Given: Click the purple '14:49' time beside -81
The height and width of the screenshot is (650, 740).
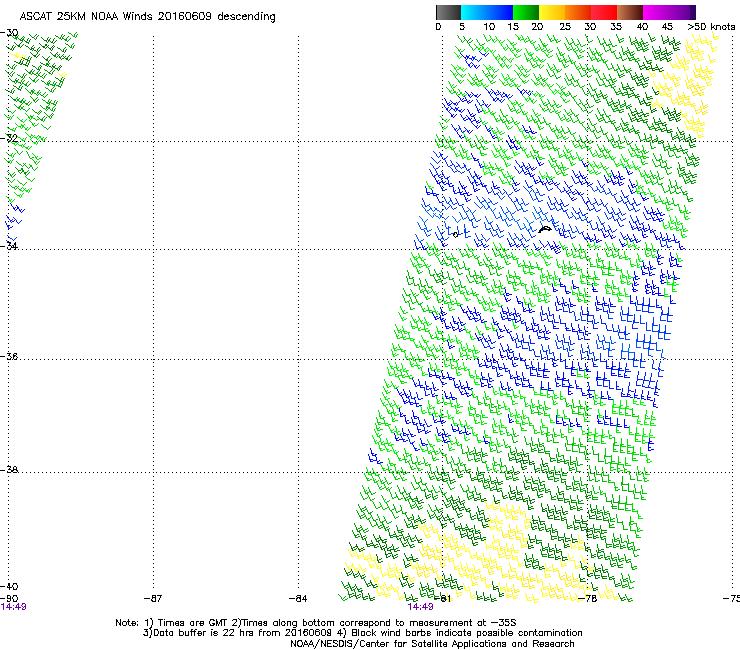Looking at the screenshot, I should (420, 607).
